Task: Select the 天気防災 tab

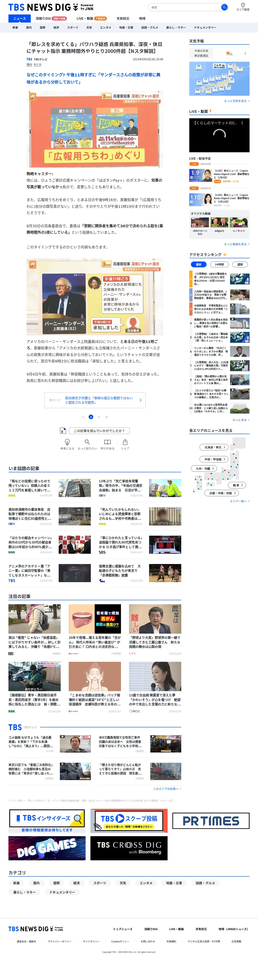Action: [123, 18]
